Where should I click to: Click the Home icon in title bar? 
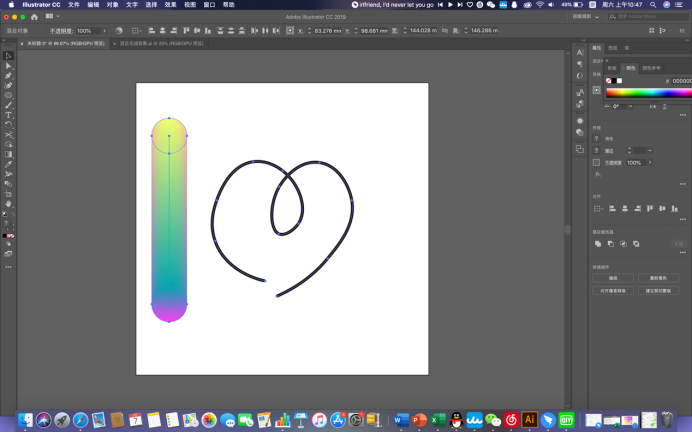tap(34, 17)
